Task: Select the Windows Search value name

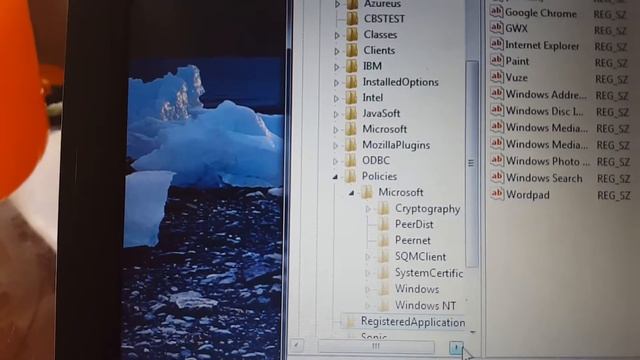Action: (544, 178)
